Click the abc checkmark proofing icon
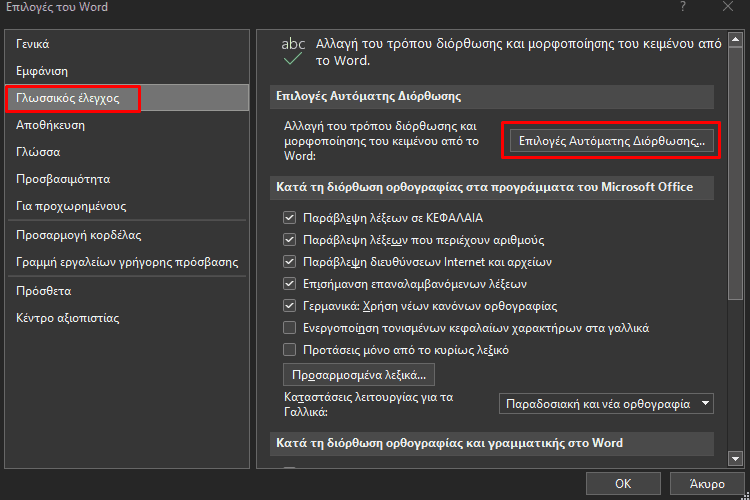Screen dimensions: 750x500 [x=293, y=52]
